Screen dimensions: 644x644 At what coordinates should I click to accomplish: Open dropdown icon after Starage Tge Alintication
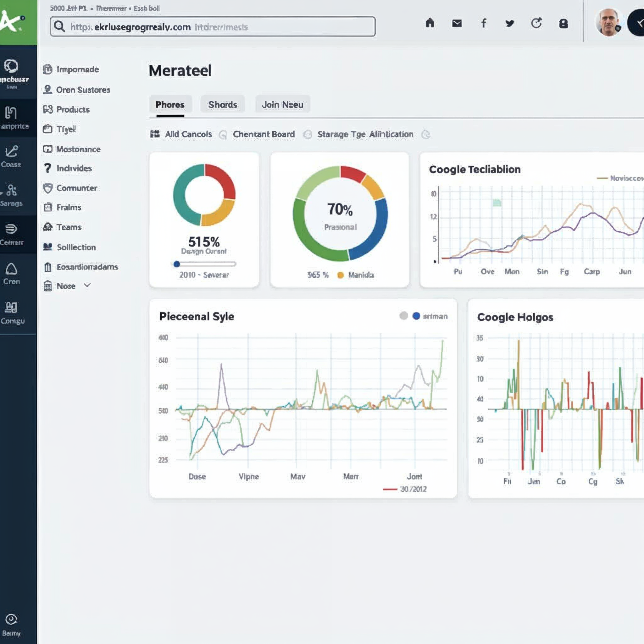click(x=426, y=135)
